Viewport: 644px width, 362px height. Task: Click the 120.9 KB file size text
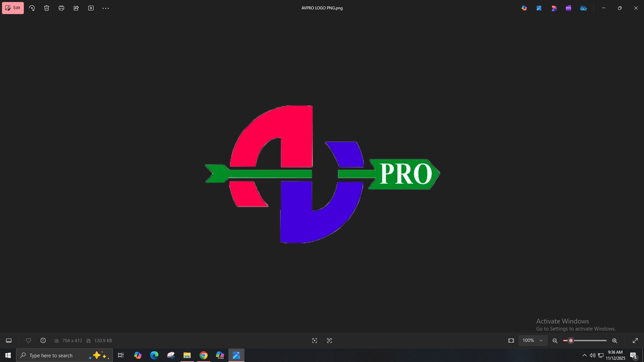click(x=103, y=341)
